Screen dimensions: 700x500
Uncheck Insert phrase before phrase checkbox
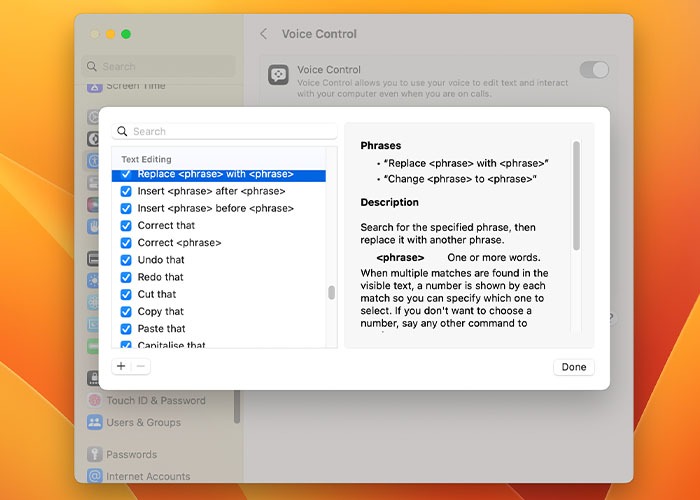pos(126,208)
